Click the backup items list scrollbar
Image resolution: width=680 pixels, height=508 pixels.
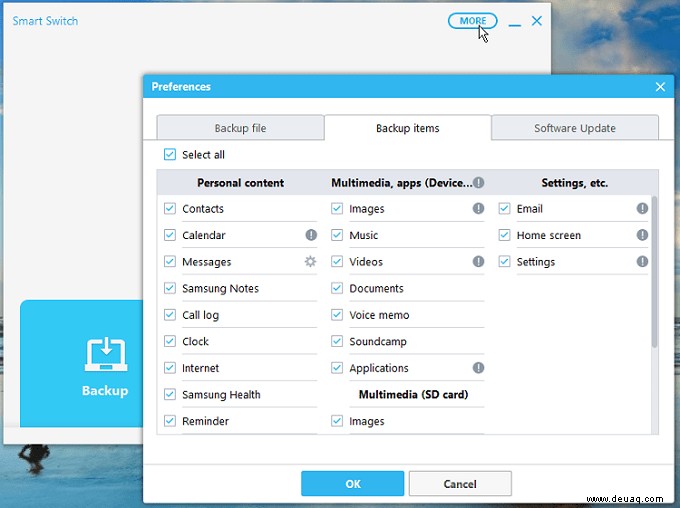[x=654, y=272]
